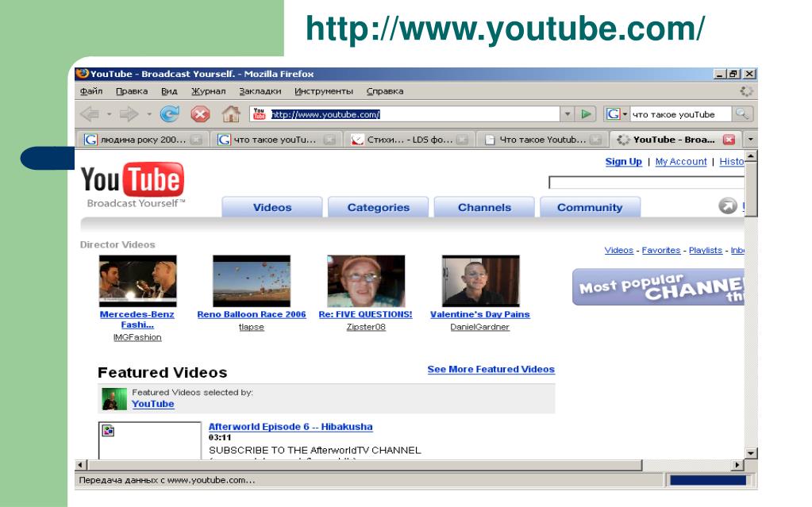Click the YouTube favicon in address bar
The height and width of the screenshot is (507, 812).
[260, 114]
